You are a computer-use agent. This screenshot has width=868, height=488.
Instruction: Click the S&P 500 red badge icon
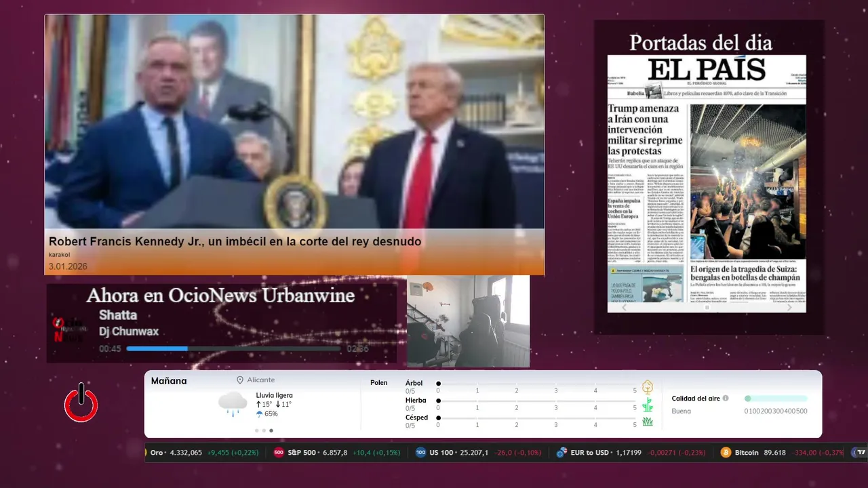[279, 453]
